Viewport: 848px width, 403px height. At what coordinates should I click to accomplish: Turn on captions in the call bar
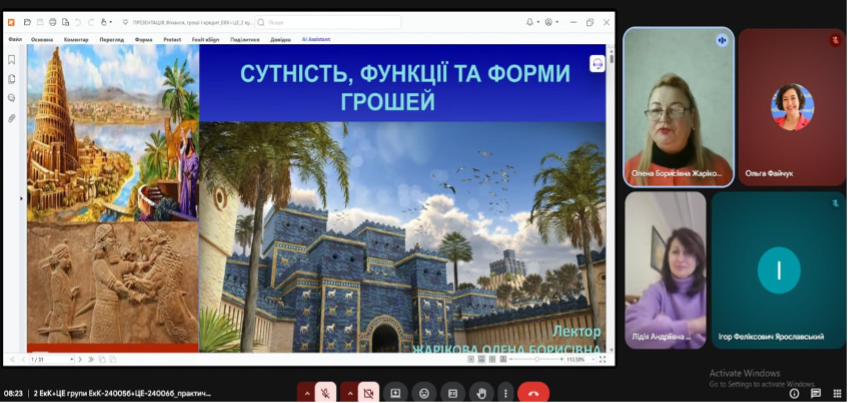[x=452, y=393]
